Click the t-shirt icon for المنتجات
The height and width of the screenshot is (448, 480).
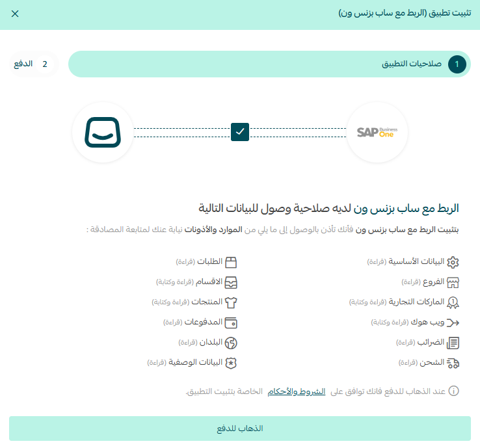[231, 302]
